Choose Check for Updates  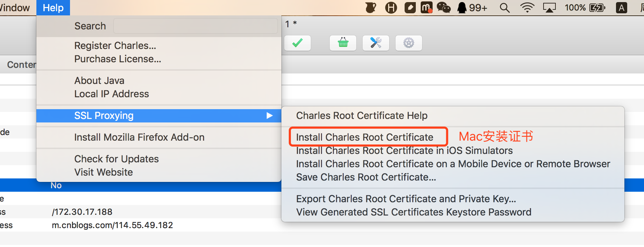pos(117,159)
